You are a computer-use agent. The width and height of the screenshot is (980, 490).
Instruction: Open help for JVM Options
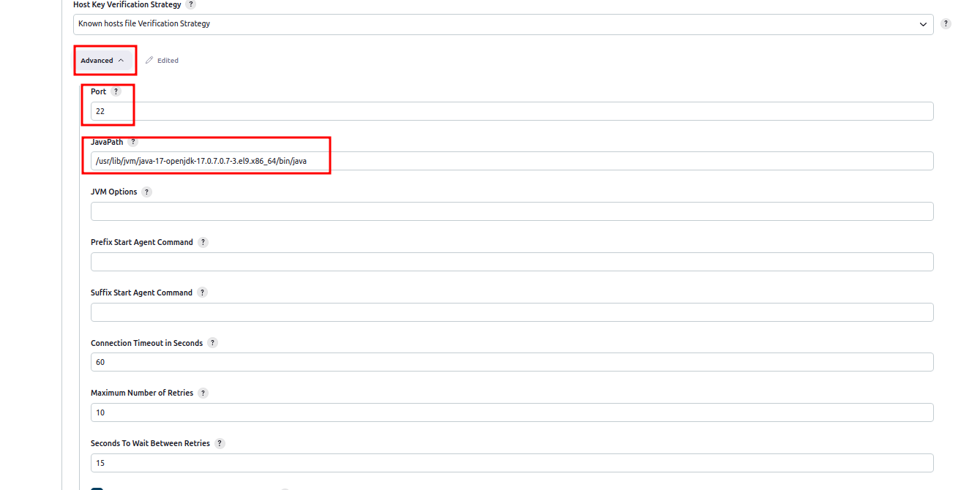146,192
